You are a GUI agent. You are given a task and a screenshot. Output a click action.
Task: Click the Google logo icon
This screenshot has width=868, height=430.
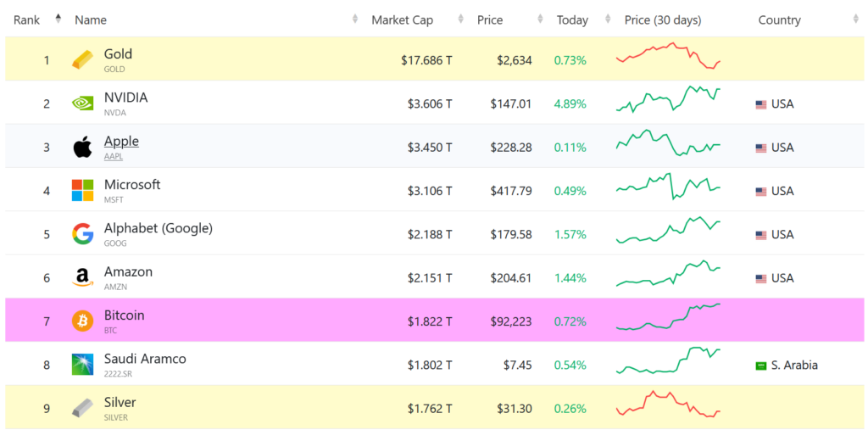click(x=82, y=234)
